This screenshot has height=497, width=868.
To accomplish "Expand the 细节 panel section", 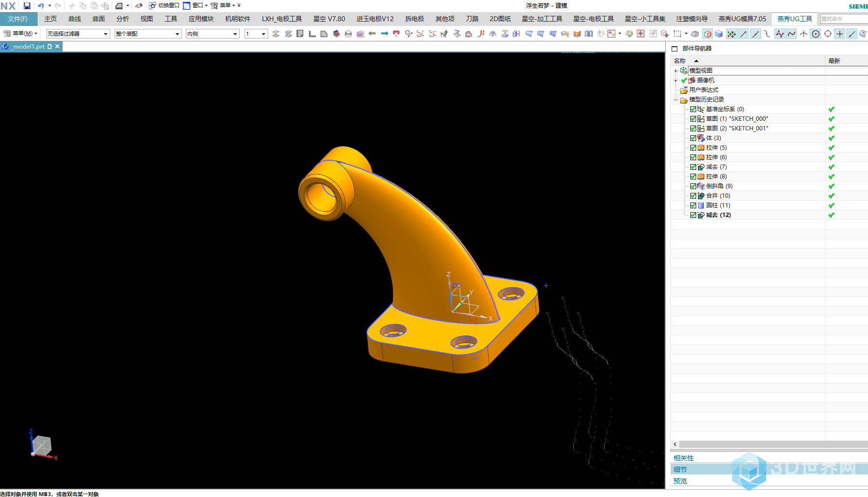I will coord(680,470).
